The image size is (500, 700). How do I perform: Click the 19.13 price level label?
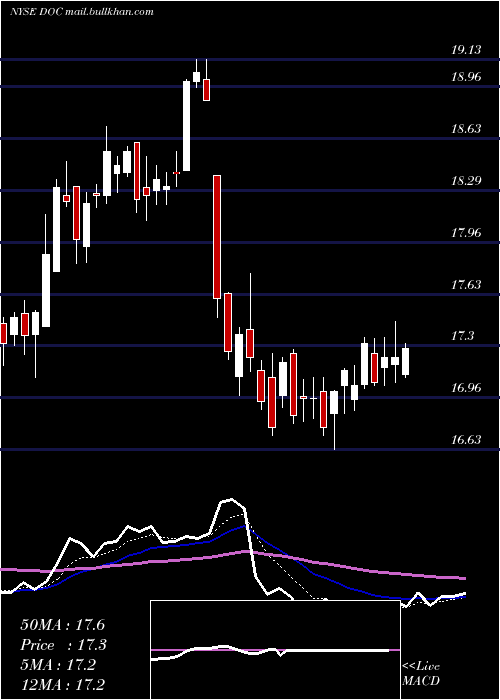click(x=467, y=50)
